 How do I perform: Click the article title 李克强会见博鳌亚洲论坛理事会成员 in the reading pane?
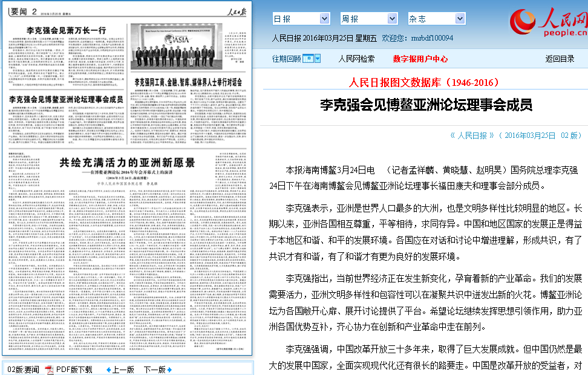click(426, 105)
